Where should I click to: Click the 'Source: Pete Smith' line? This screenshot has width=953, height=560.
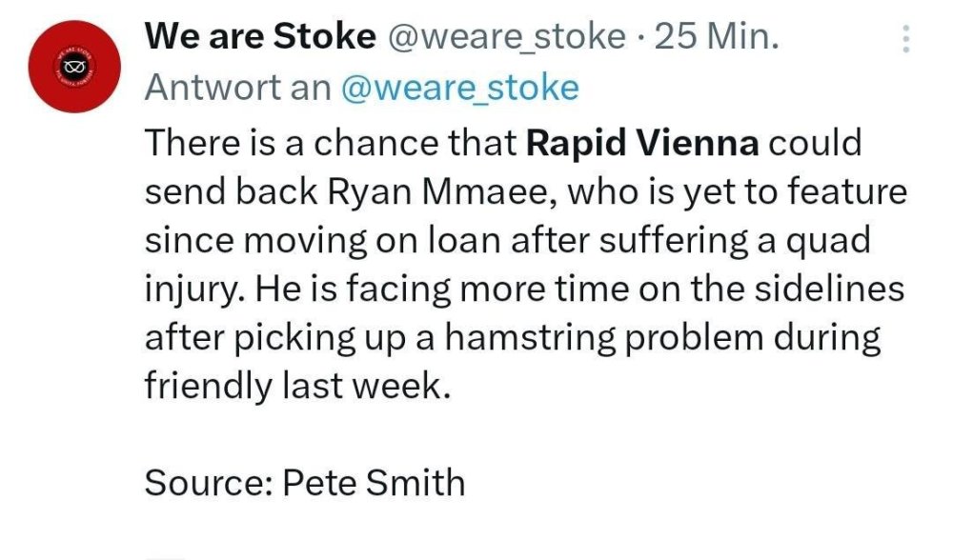tap(304, 483)
